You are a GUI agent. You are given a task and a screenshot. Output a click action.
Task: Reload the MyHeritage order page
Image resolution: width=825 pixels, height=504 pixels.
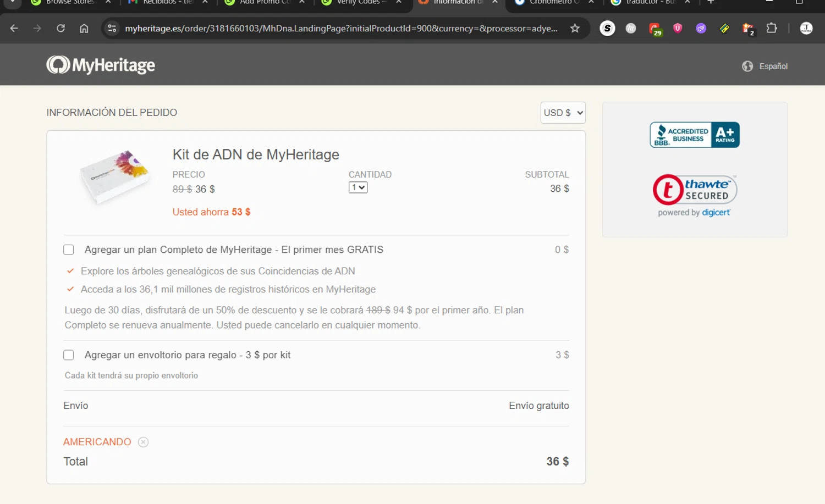pos(61,28)
